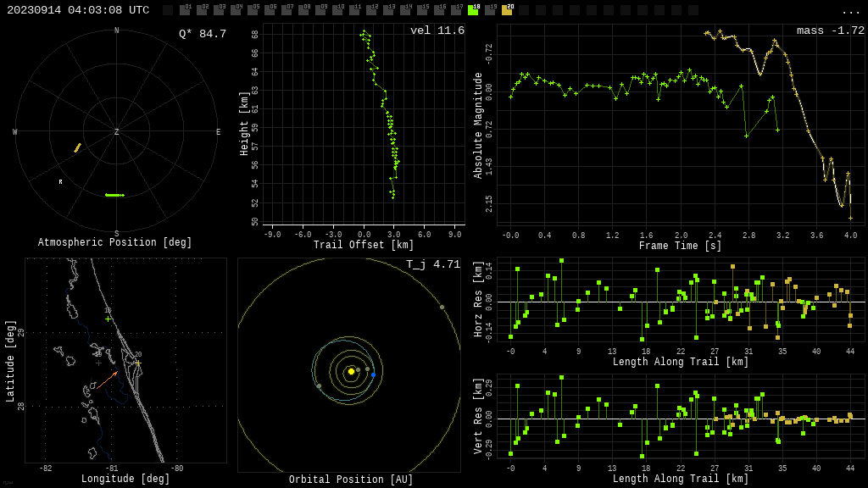
Task: Click the N compass label
Action: [x=116, y=30]
